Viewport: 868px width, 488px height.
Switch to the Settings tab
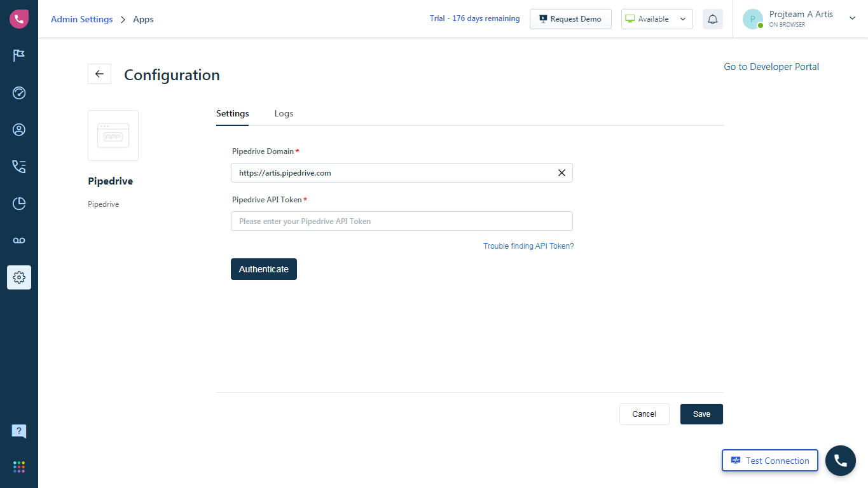click(x=233, y=113)
